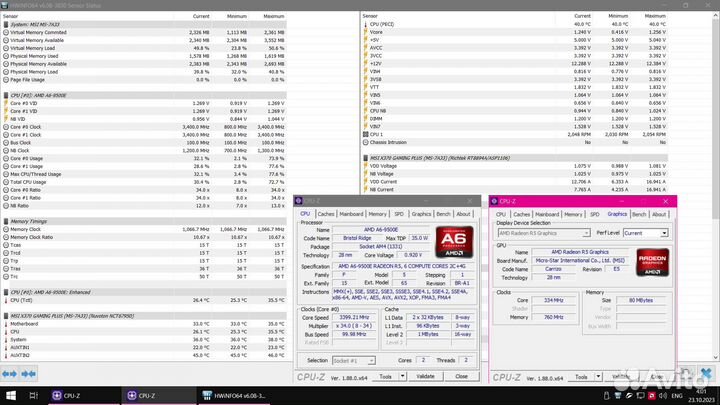Open Graphics tab in gray CPU-Z window

pos(421,214)
